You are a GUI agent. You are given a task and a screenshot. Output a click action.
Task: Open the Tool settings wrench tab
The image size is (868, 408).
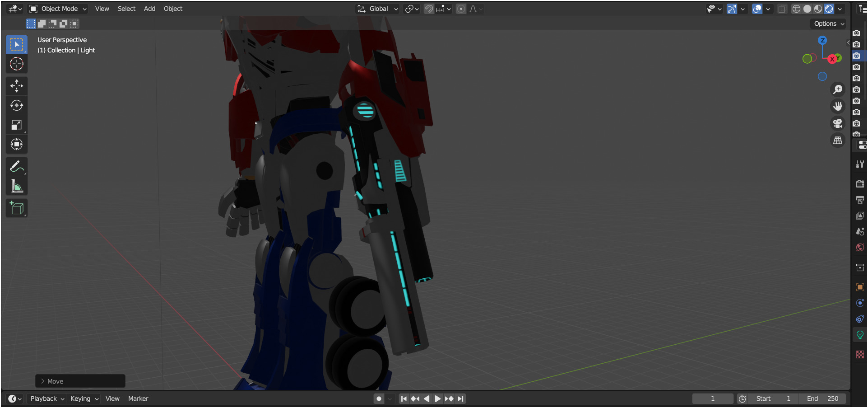point(860,164)
